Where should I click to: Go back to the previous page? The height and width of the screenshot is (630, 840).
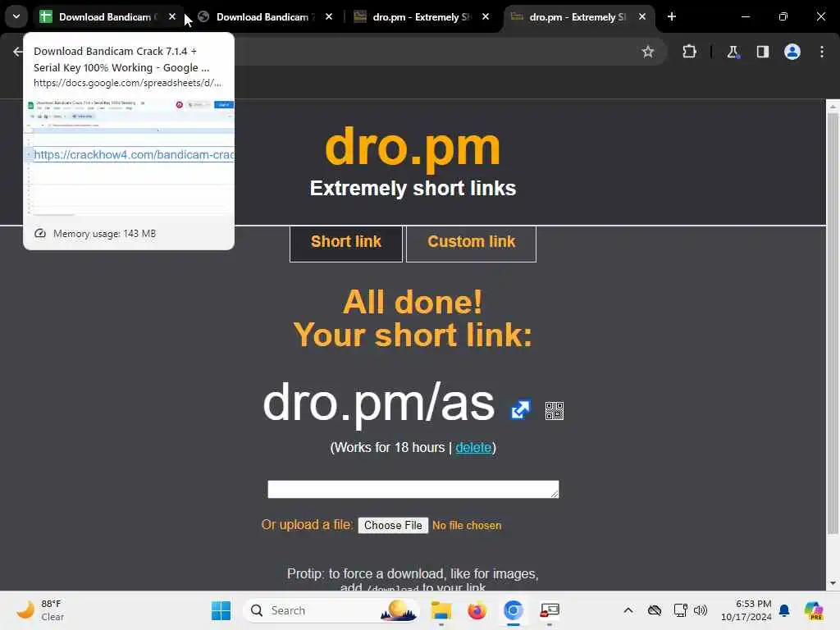18,52
